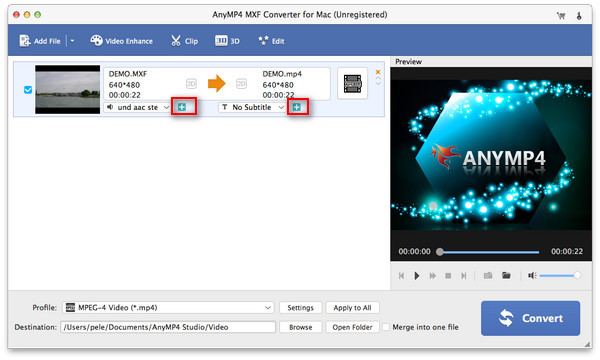Screen dimensions: 600x360
Task: Jump to previous item in preview
Action: pos(401,276)
